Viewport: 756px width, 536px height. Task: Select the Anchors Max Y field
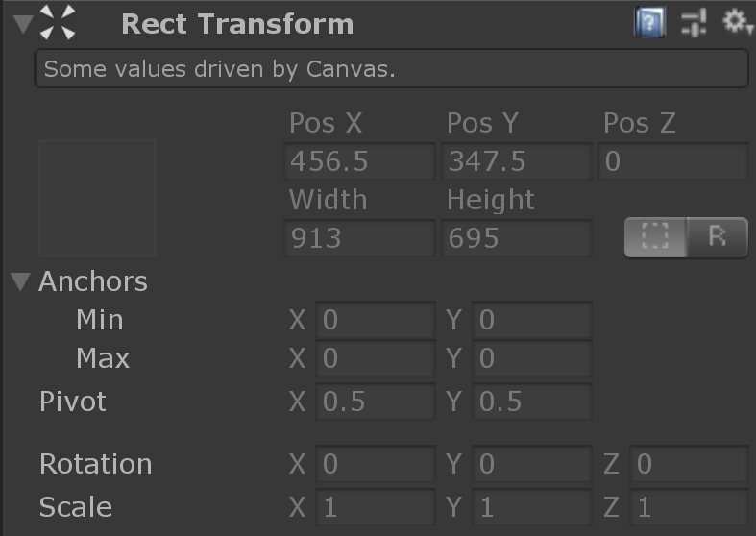532,358
